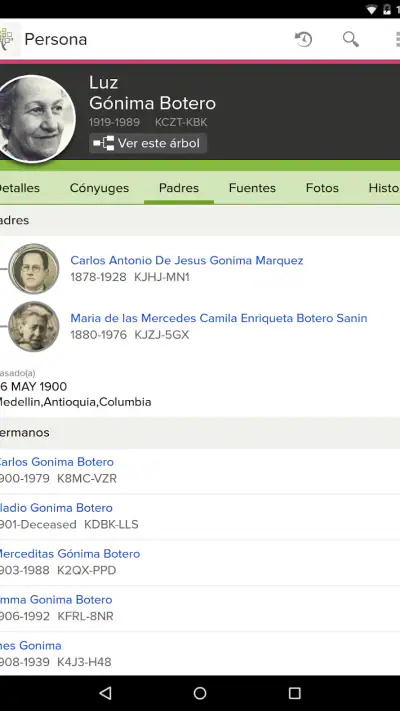Tap the tree icon in Ver este árbol
Screen dimensions: 400x711
click(x=103, y=143)
